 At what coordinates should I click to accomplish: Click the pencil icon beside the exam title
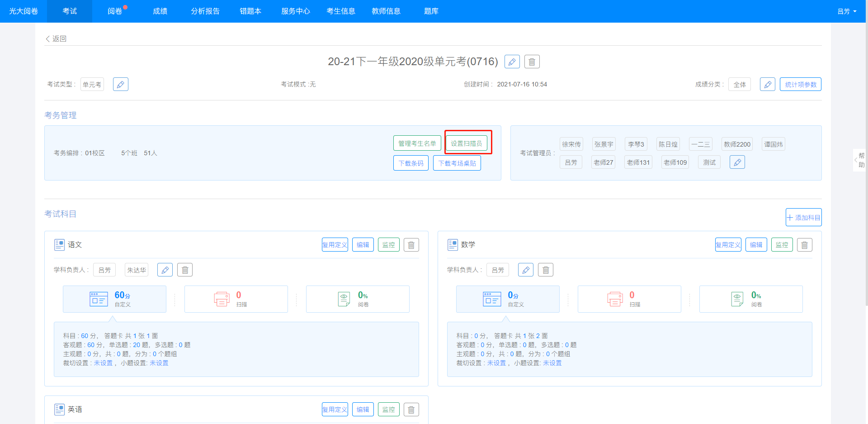point(512,62)
